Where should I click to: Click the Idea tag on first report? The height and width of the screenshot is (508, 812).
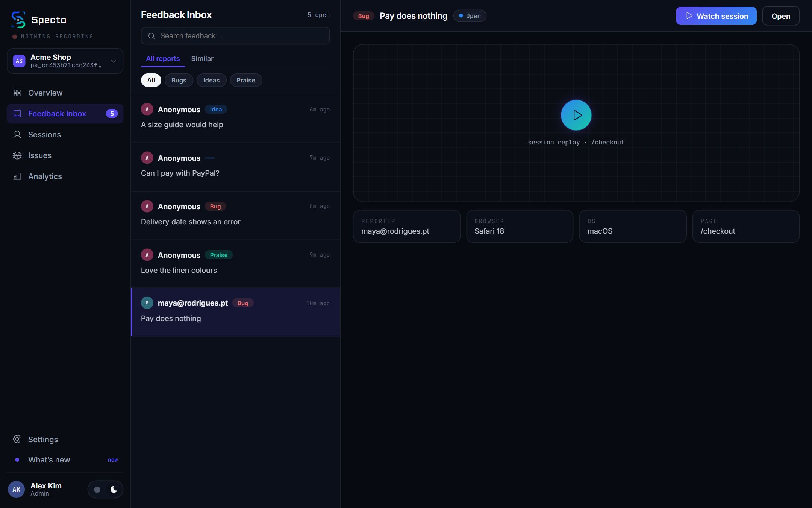[x=216, y=110]
